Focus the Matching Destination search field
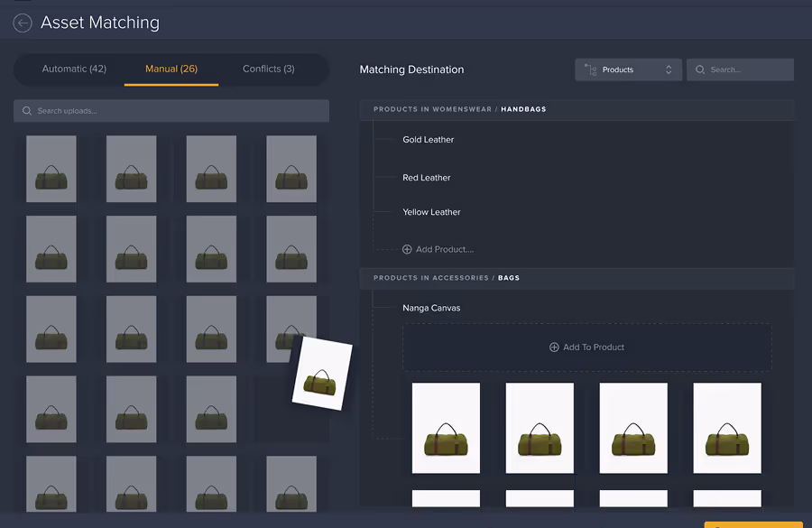Viewport: 812px width, 528px height. (x=740, y=69)
